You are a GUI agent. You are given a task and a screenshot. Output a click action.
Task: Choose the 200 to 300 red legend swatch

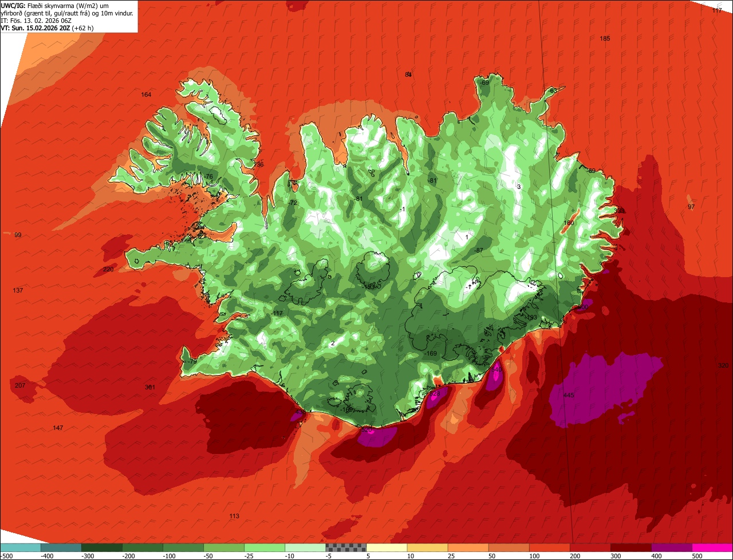click(589, 547)
